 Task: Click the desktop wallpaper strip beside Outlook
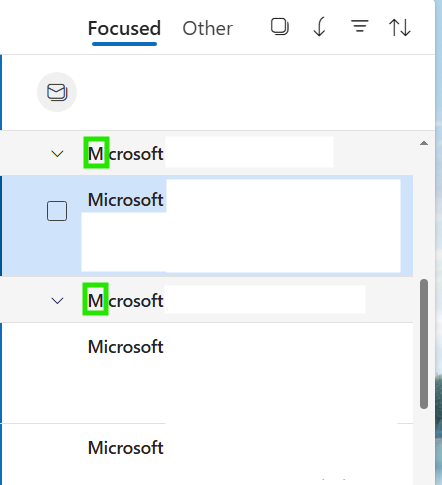click(x=439, y=242)
